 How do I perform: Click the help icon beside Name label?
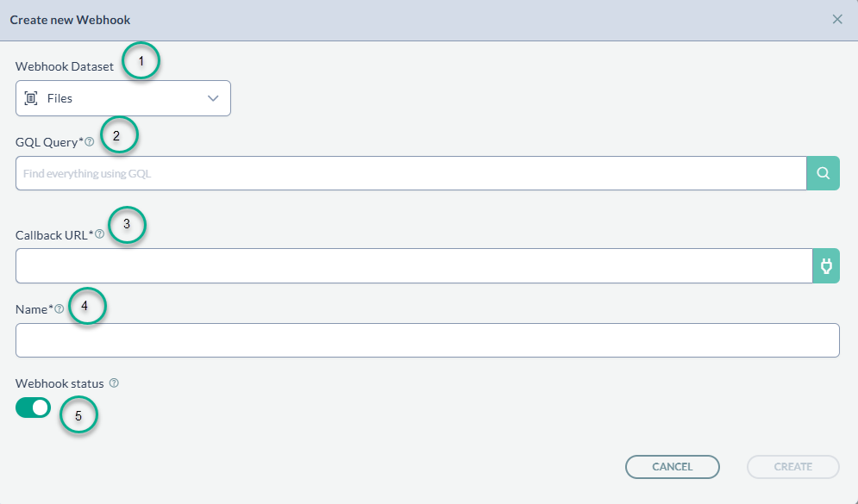(x=59, y=308)
